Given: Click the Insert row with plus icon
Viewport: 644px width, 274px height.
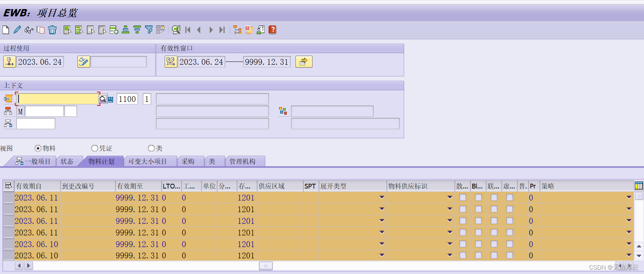Looking at the screenshot, I should click(114, 30).
